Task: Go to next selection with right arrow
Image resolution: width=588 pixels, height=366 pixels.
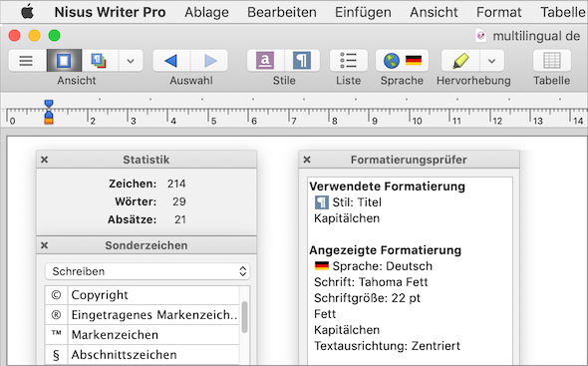Action: [x=210, y=61]
